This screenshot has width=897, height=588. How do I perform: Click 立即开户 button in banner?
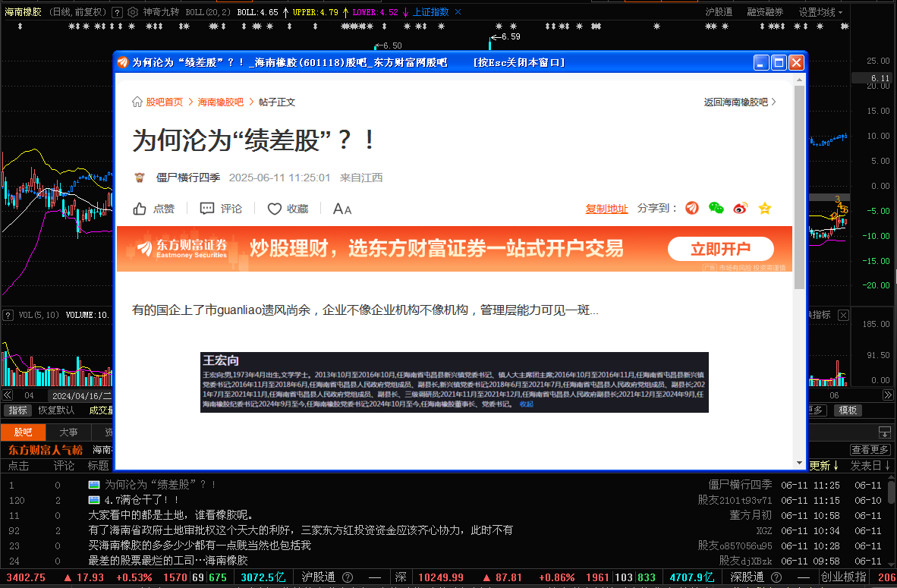(721, 249)
